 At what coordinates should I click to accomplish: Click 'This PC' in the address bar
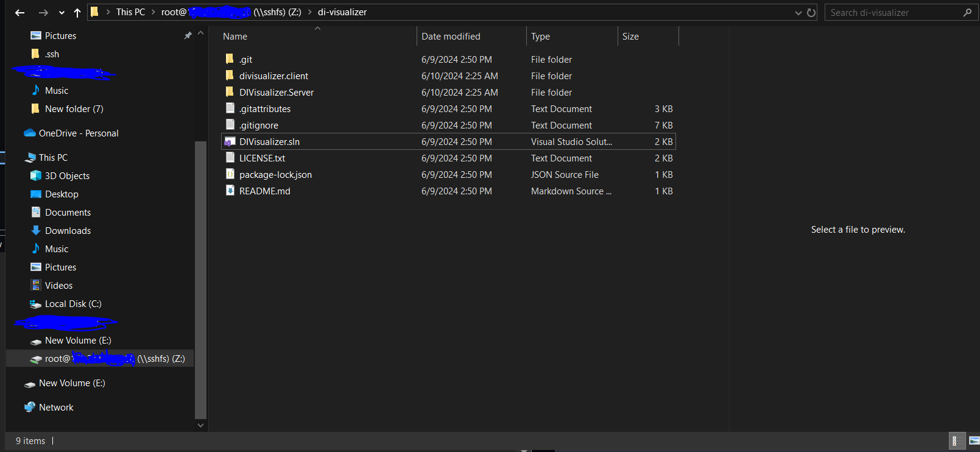[x=130, y=12]
